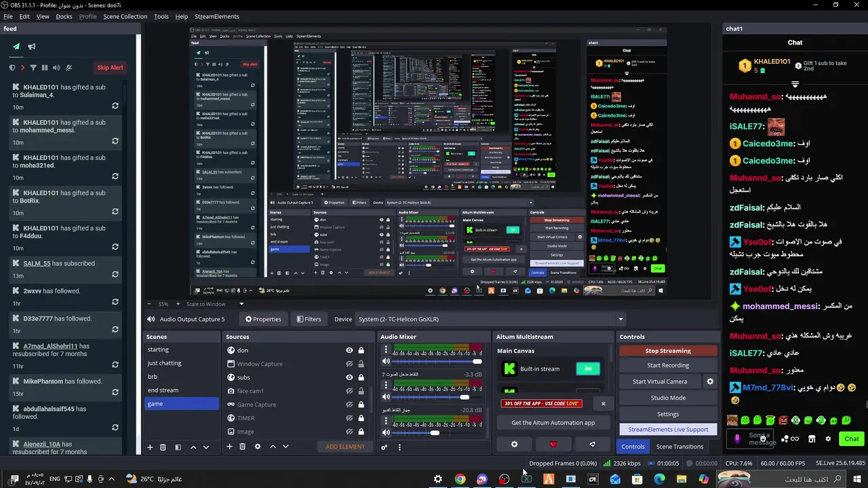Image resolution: width=868 pixels, height=488 pixels.
Task: Open the StreamElements menu
Action: point(217,16)
